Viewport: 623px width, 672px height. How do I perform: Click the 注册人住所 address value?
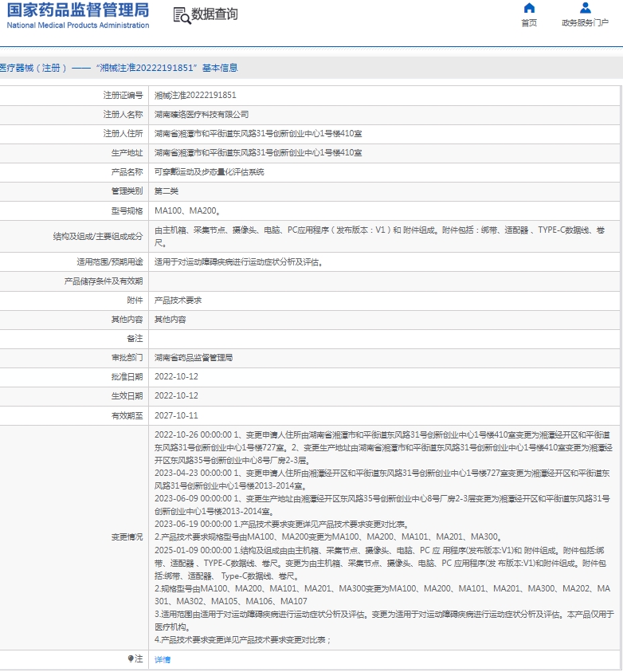(x=258, y=134)
